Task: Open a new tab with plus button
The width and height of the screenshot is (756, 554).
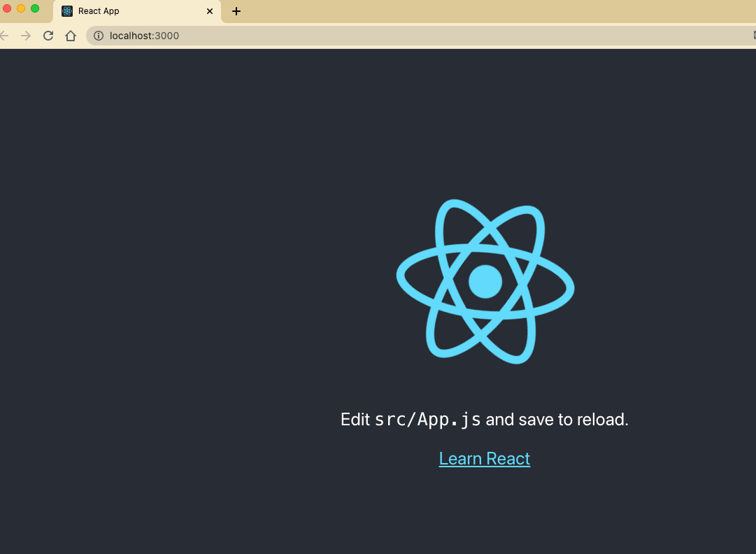Action: (x=236, y=11)
